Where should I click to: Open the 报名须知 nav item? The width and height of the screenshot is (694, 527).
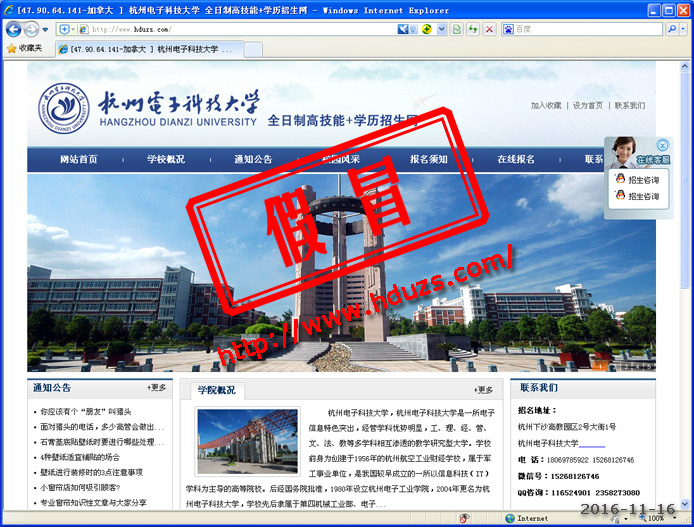[428, 159]
